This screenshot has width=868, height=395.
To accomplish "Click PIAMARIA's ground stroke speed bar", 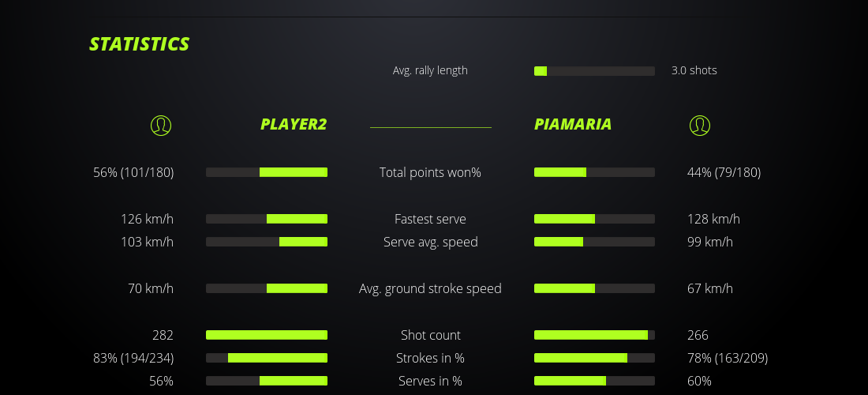I will [594, 288].
